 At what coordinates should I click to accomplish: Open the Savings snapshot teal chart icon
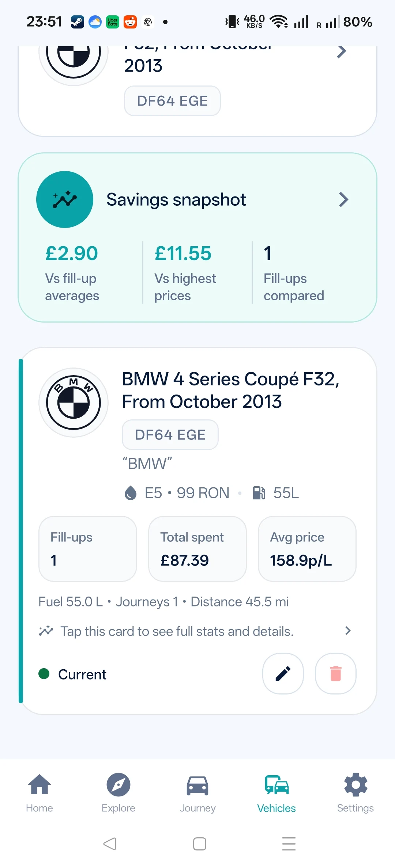65,199
